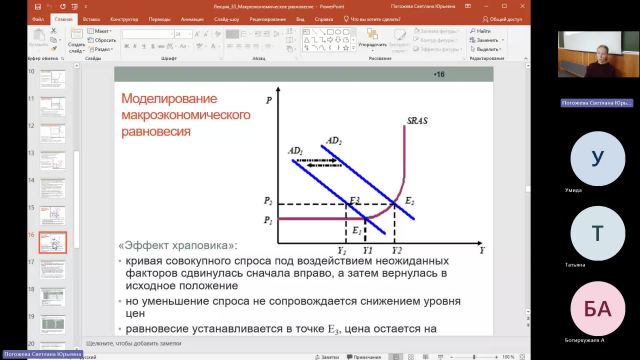
Task: Click the Заменить replace button
Action: click(x=487, y=40)
